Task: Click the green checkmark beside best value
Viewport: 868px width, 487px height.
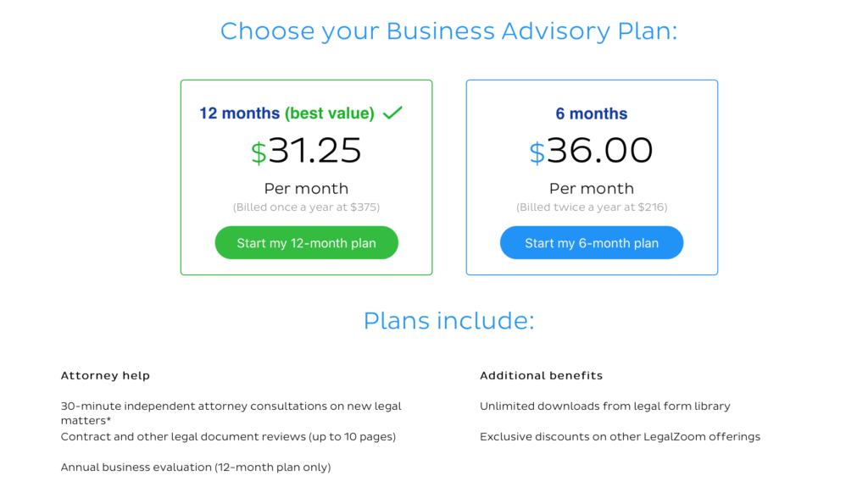Action: point(392,113)
